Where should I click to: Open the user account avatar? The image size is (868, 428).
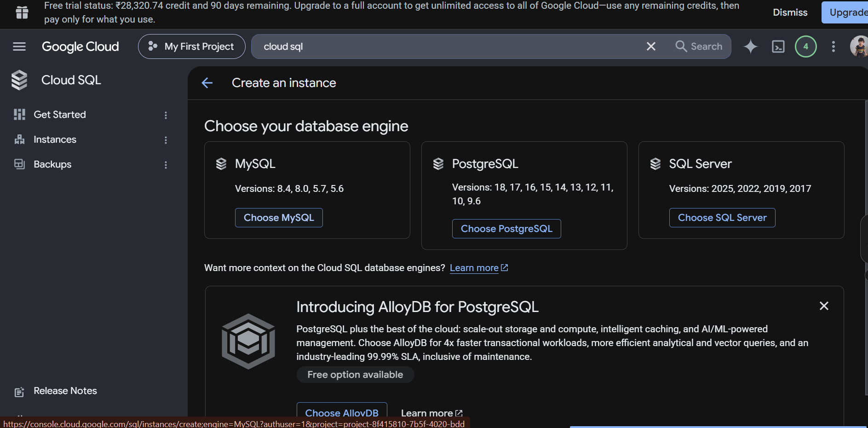click(859, 46)
